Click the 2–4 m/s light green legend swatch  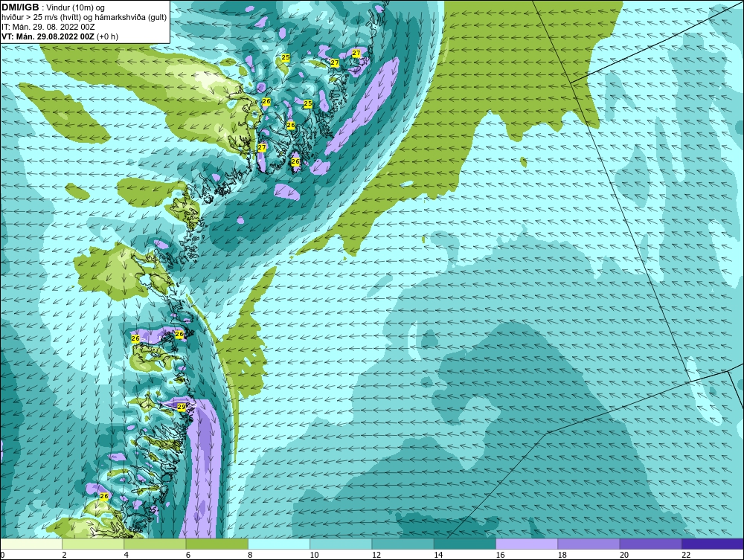click(x=93, y=544)
